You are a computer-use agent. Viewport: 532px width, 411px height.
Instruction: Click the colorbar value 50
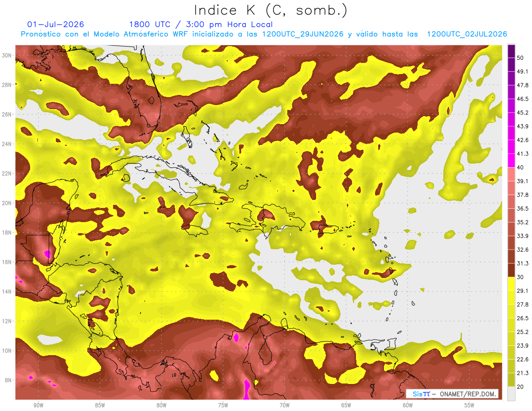(521, 58)
